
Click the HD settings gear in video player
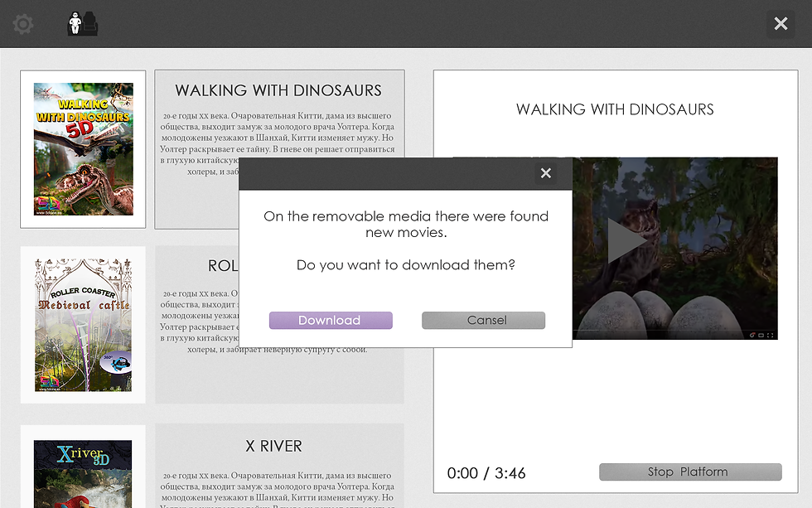tap(752, 335)
